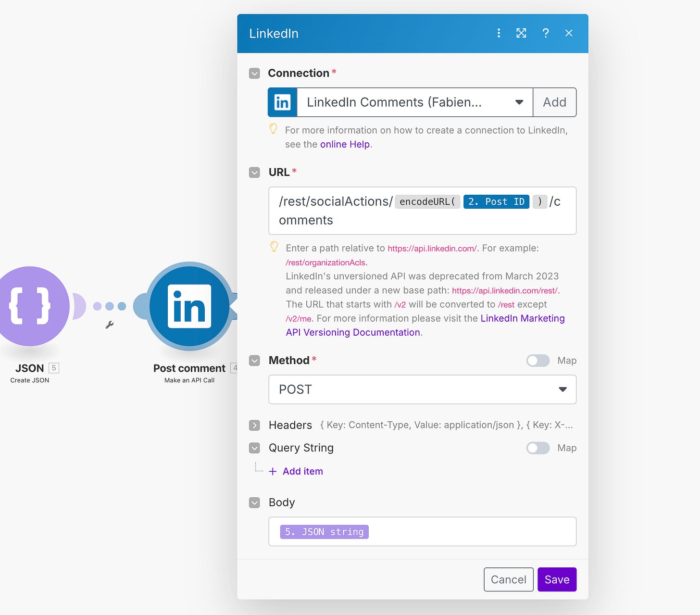This screenshot has width=700, height=615.
Task: Select the Post comment LinkedIn module
Action: [x=189, y=306]
